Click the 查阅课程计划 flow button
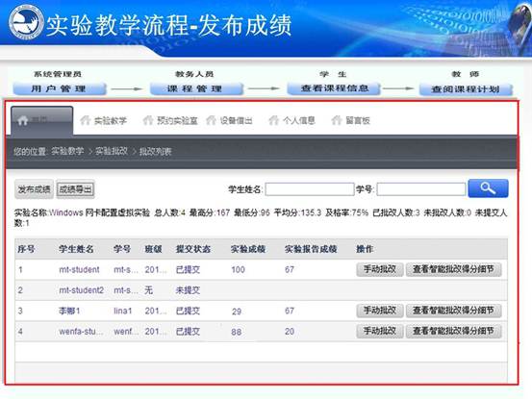532x399 pixels. coord(466,89)
